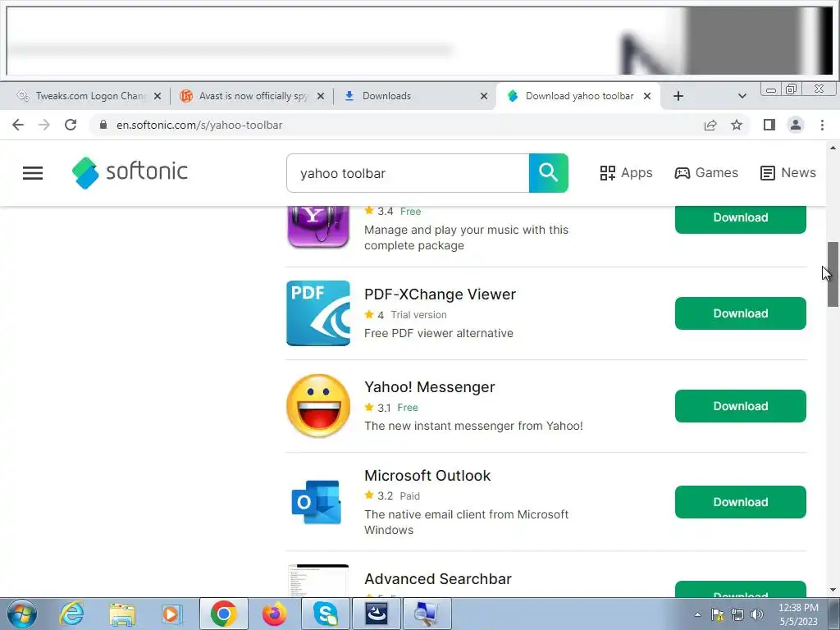Go forward in browser history

tap(44, 125)
